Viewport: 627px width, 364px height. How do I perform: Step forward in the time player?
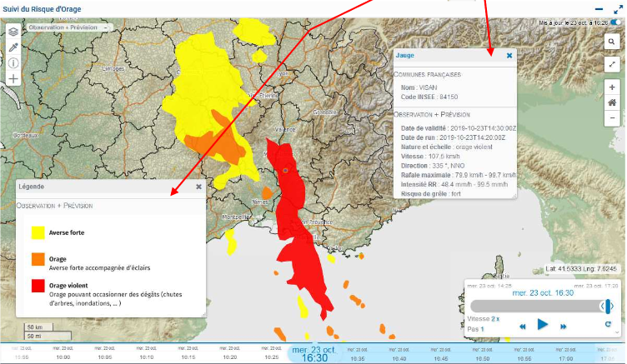[564, 326]
